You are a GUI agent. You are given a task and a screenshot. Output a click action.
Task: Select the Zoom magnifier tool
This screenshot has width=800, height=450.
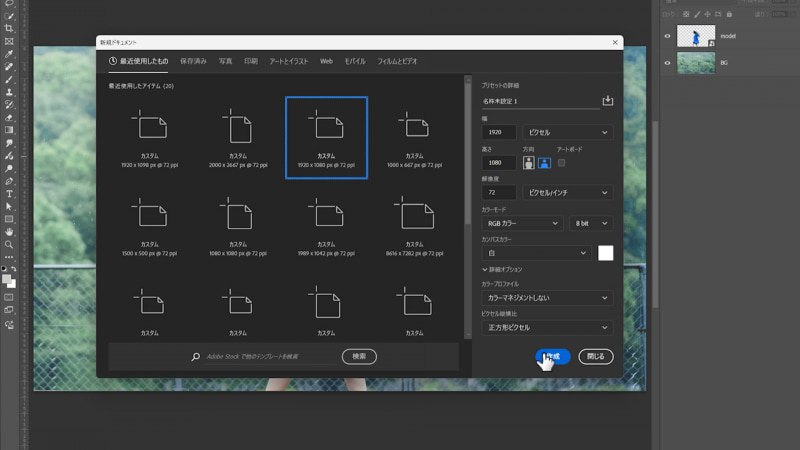point(9,244)
